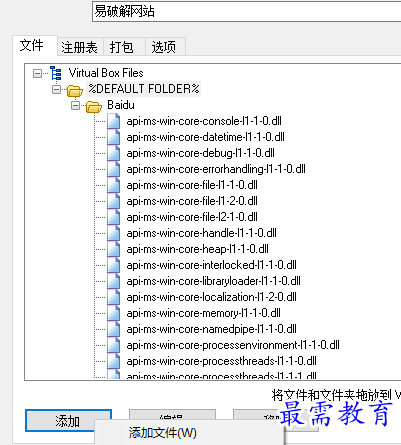The width and height of the screenshot is (401, 445).
Task: Click file icon of api-ms-win-core-processenvironment-l1-1-0.dll
Action: click(x=114, y=345)
